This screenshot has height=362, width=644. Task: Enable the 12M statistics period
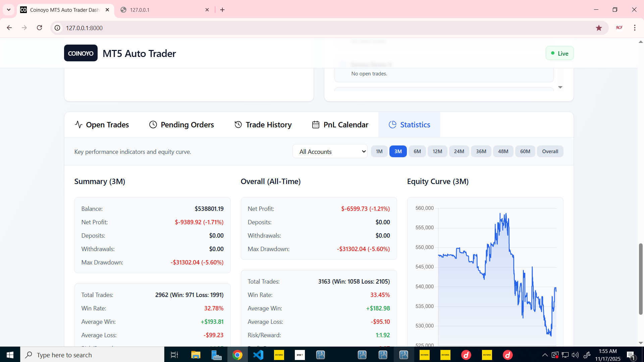[437, 151]
